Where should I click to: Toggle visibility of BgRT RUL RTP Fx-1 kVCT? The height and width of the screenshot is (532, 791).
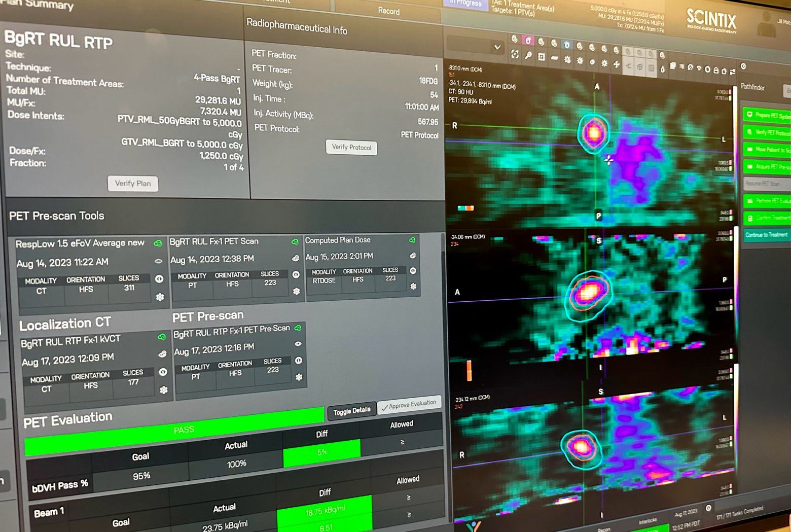click(x=162, y=354)
